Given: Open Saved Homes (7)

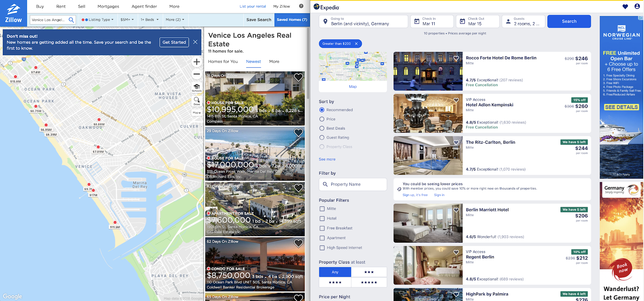Looking at the screenshot, I should (292, 20).
